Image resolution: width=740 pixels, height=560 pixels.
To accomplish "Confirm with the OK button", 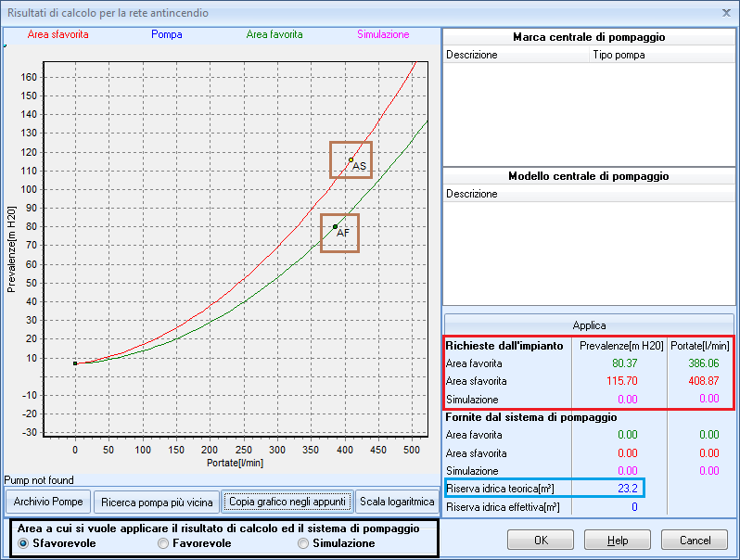I will click(x=541, y=540).
